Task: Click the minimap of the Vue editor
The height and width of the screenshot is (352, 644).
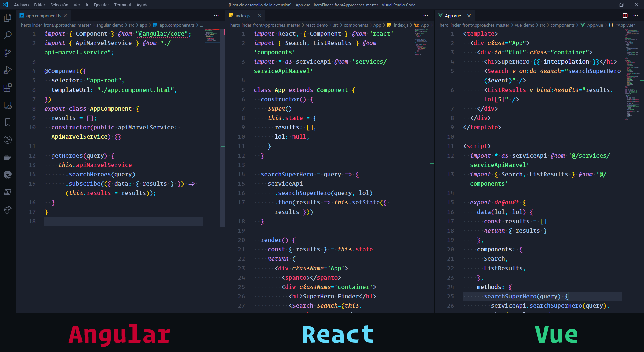Action: coord(632,74)
